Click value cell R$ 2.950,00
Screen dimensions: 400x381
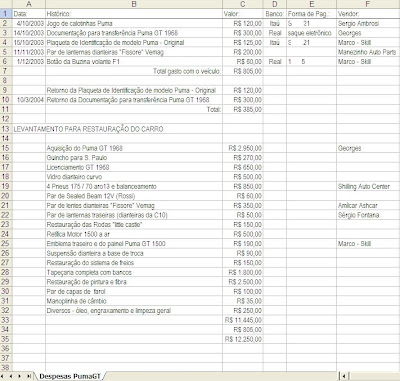click(x=243, y=148)
